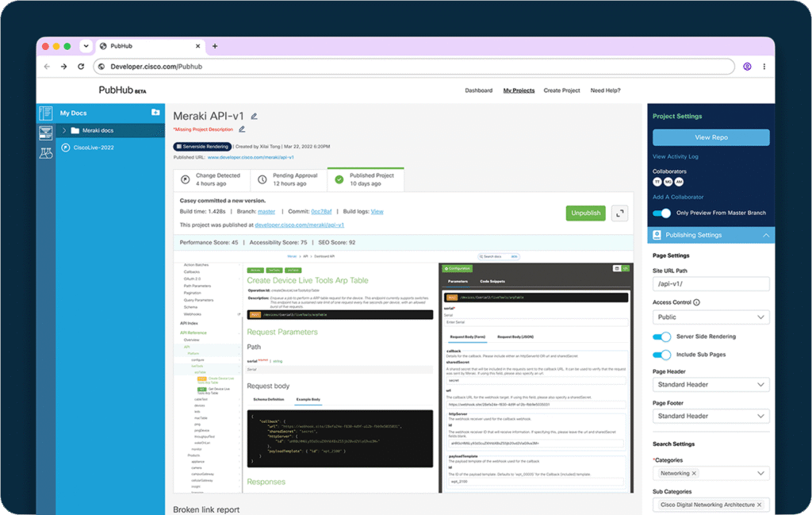Remove the Networking category tag

[x=694, y=473]
